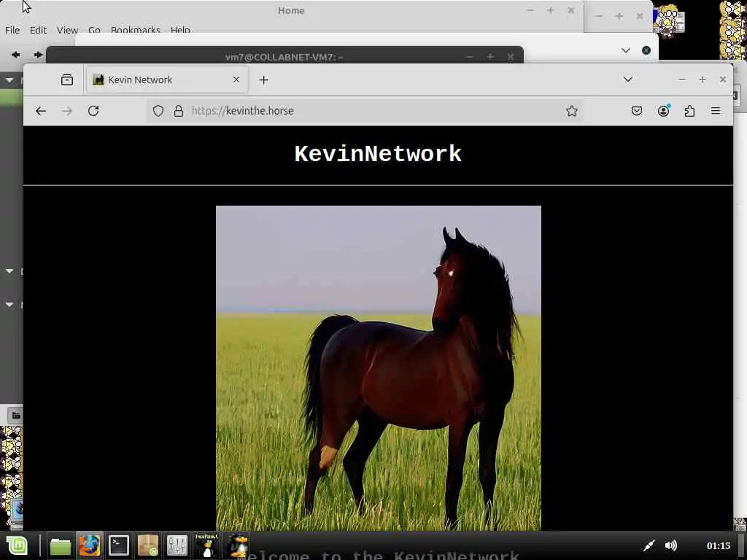Show site security padlock info

(179, 111)
